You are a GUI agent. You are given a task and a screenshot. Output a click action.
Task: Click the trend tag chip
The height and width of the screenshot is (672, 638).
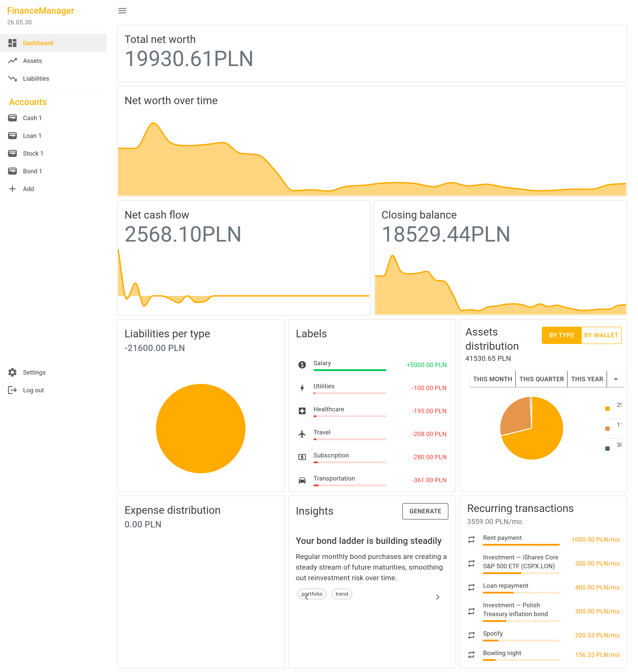342,594
